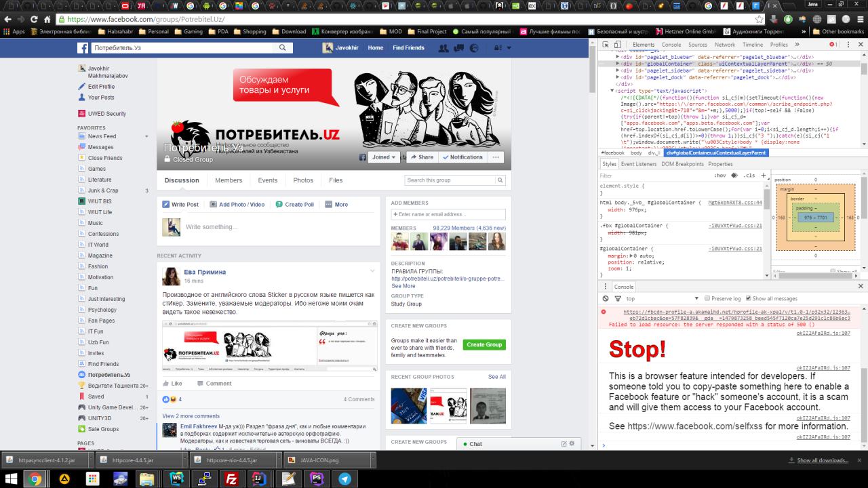The height and width of the screenshot is (488, 868).
Task: Uncheck the Show all messages checkbox
Action: pyautogui.click(x=748, y=298)
